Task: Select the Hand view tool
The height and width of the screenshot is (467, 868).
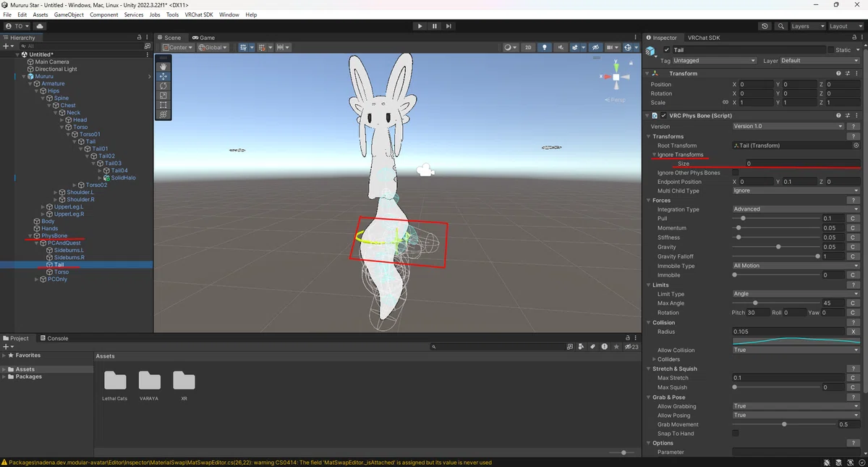Action: point(163,67)
